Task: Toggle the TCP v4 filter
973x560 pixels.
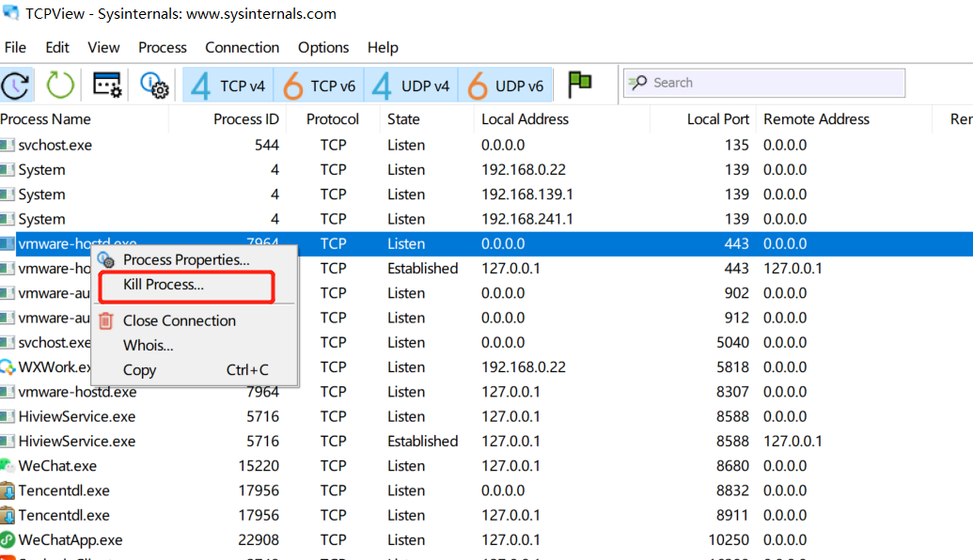Action: pos(228,86)
